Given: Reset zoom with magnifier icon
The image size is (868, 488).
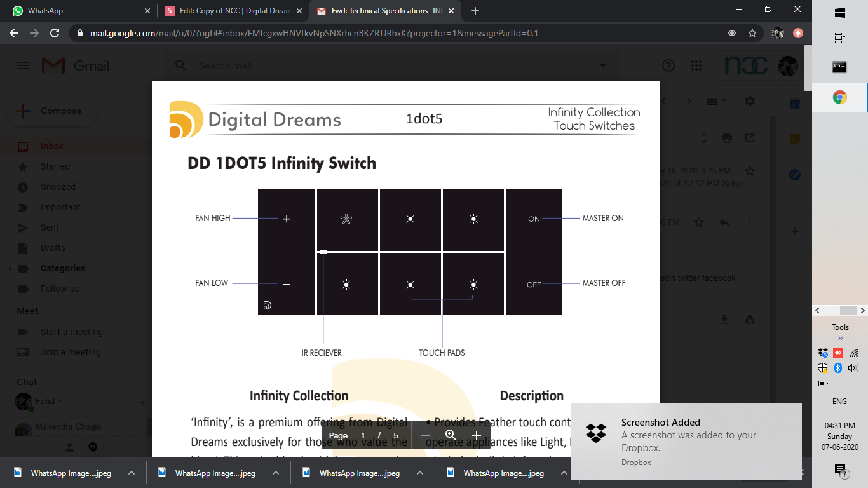Looking at the screenshot, I should click(x=451, y=435).
